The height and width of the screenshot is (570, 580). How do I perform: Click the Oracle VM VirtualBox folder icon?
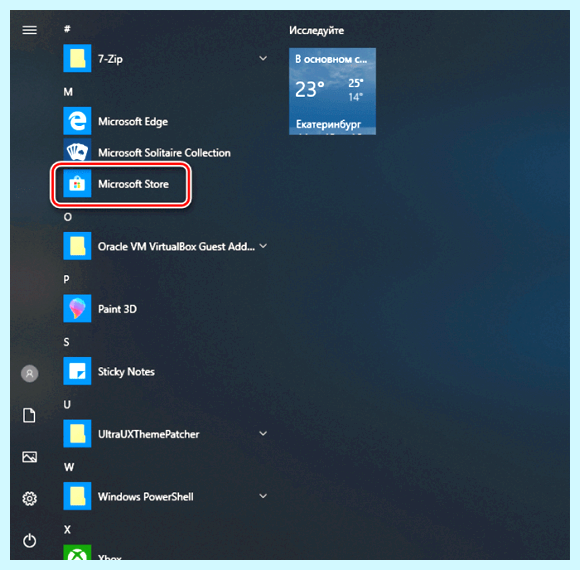[x=77, y=246]
